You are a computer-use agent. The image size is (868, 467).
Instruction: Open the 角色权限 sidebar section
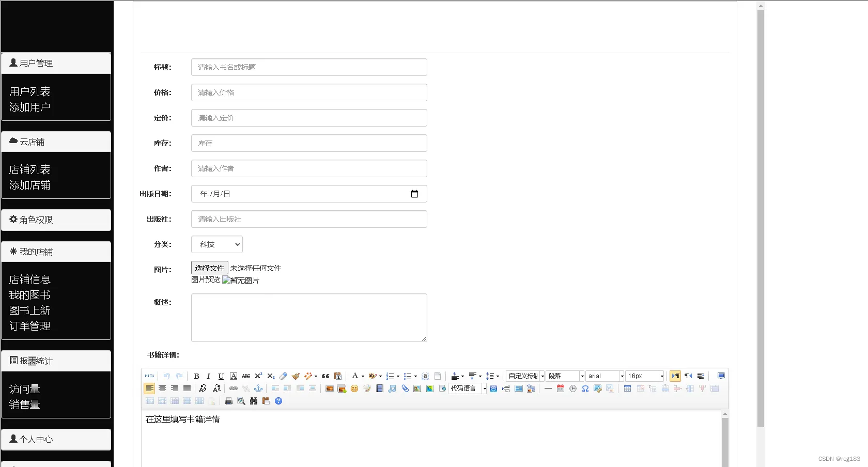click(56, 220)
